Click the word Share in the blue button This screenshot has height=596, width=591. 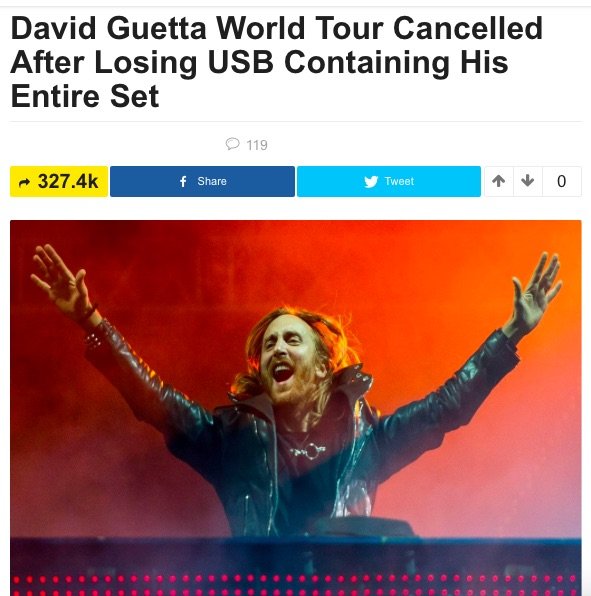(212, 181)
